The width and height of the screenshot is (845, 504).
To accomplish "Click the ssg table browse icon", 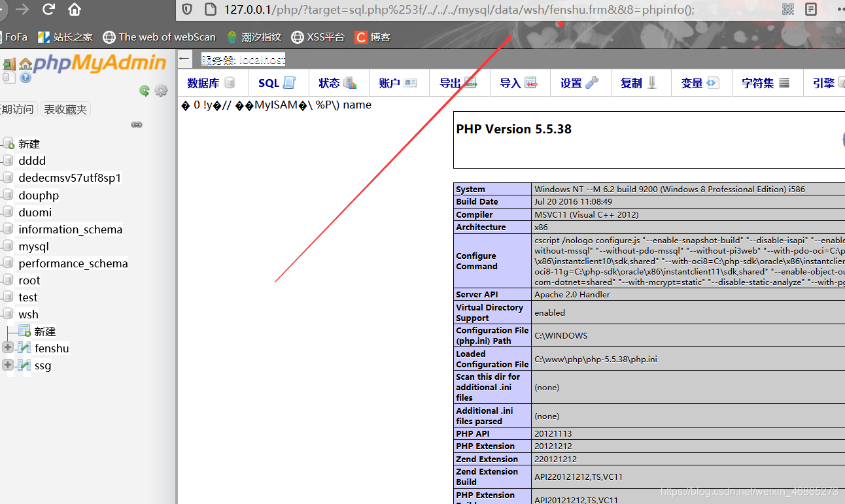I will [24, 365].
